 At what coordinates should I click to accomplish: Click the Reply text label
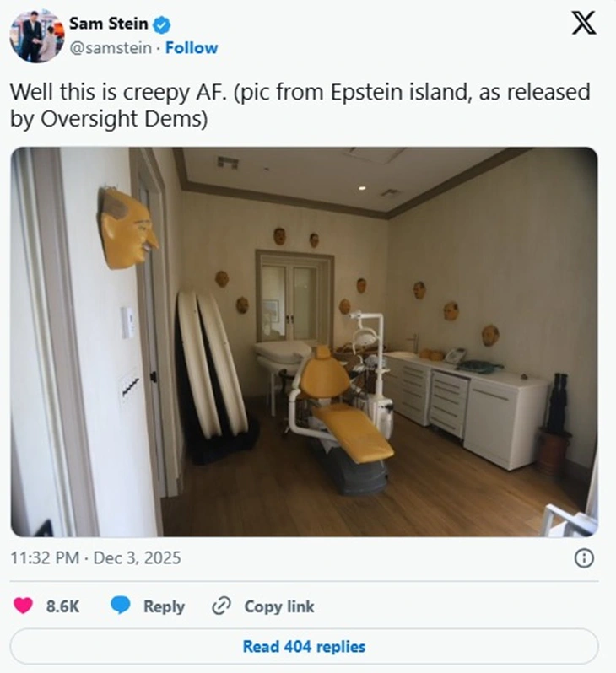tap(164, 606)
